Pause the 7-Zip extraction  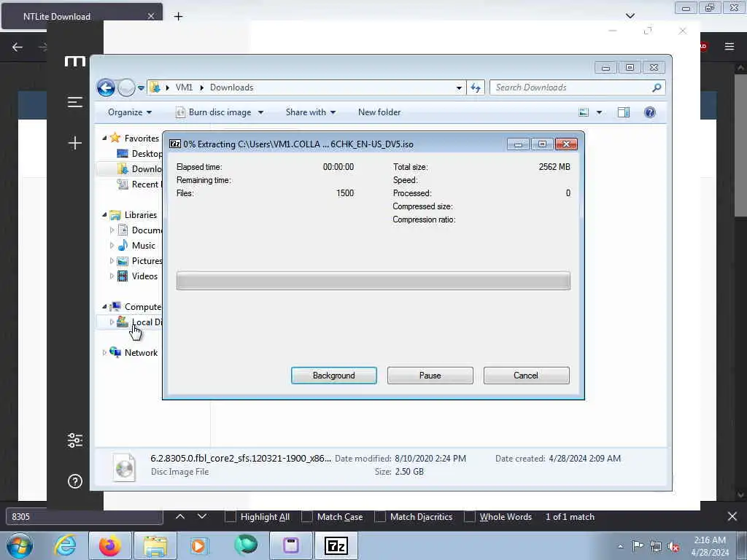point(430,376)
